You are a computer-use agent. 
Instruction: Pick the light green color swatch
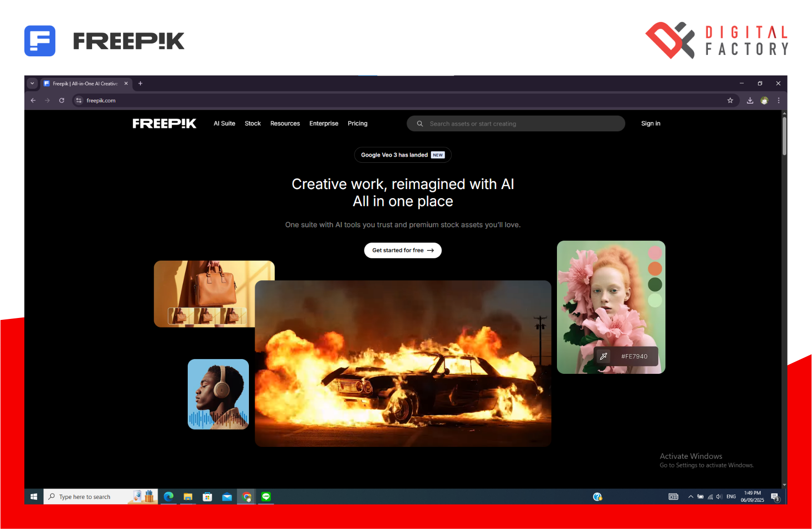pyautogui.click(x=655, y=300)
